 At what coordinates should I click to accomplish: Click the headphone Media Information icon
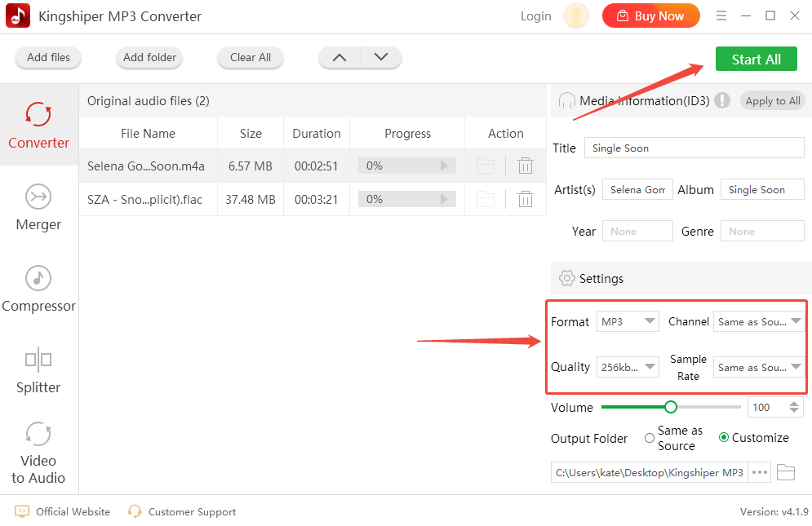pyautogui.click(x=566, y=100)
